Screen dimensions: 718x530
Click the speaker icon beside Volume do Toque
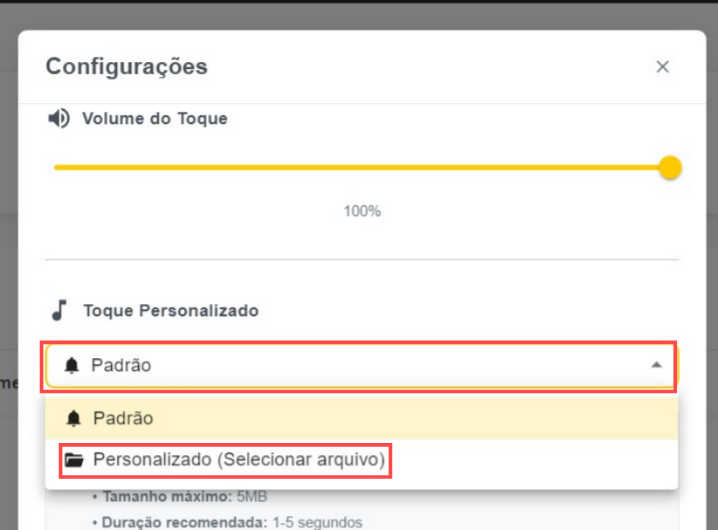(x=60, y=118)
